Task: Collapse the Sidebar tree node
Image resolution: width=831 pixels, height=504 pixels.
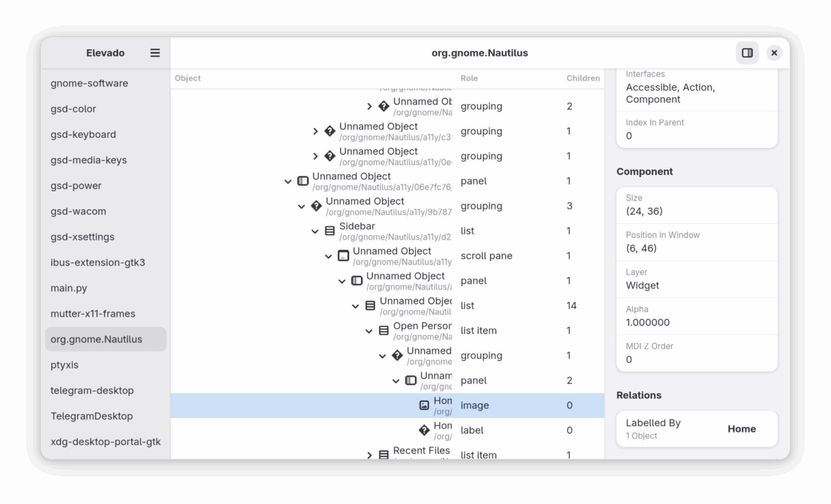Action: pos(315,231)
